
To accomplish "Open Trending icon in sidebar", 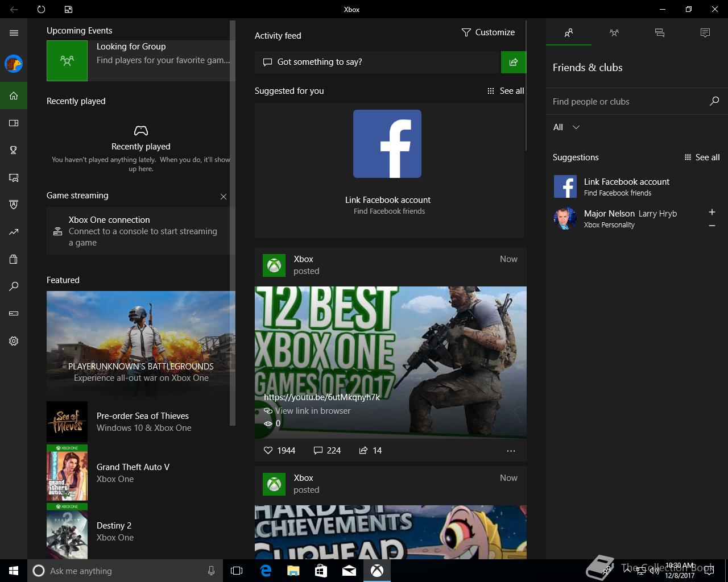I will [14, 232].
